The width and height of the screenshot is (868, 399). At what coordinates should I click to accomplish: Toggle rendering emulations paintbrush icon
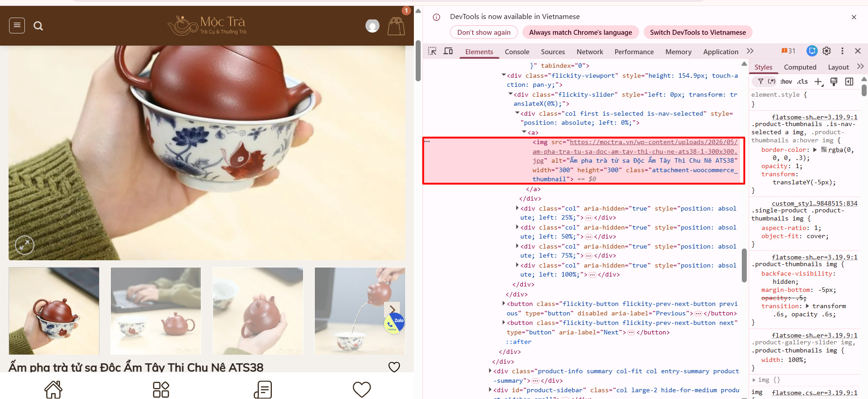click(834, 81)
